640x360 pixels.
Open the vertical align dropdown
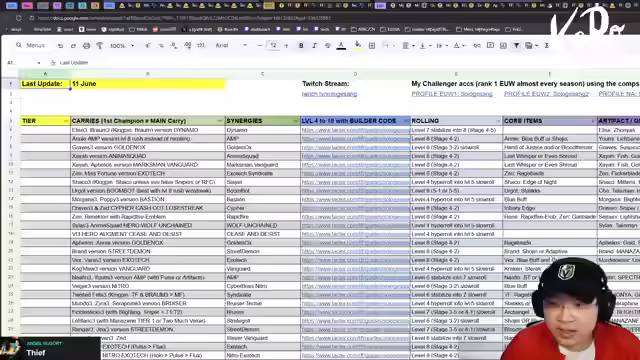click(x=424, y=46)
